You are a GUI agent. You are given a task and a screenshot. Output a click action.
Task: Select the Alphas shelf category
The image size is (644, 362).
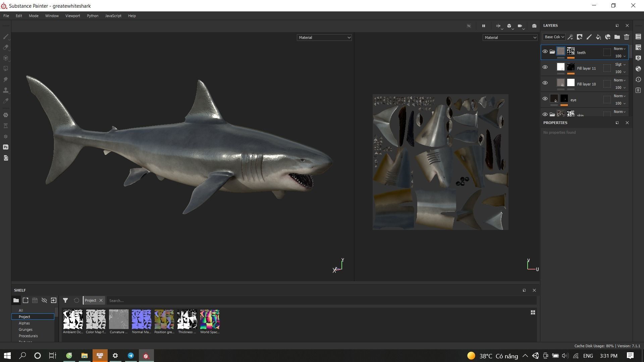(x=24, y=323)
